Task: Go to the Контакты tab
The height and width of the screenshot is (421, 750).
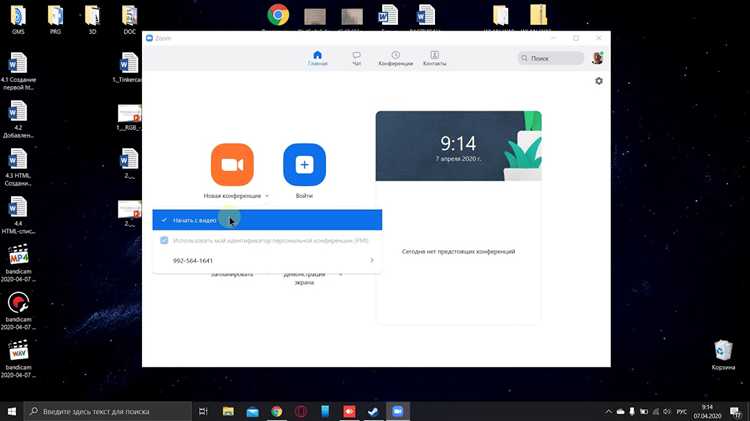Action: click(434, 58)
